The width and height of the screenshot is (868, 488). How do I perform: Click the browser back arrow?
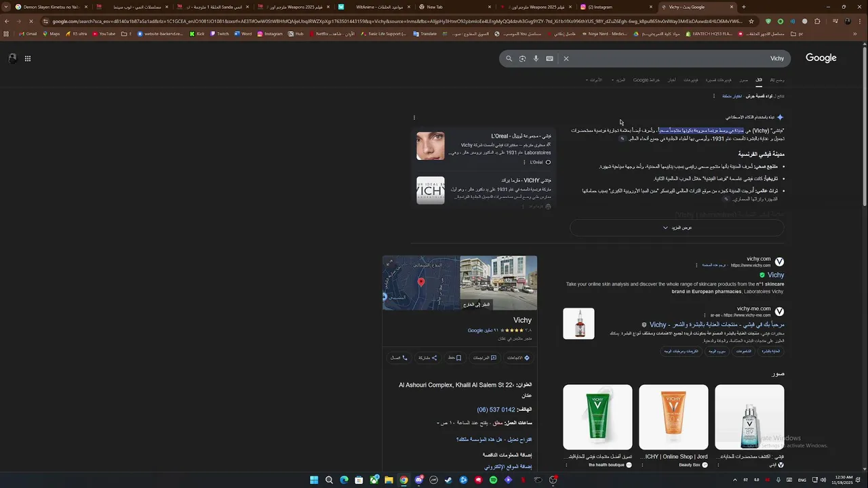coord(6,21)
